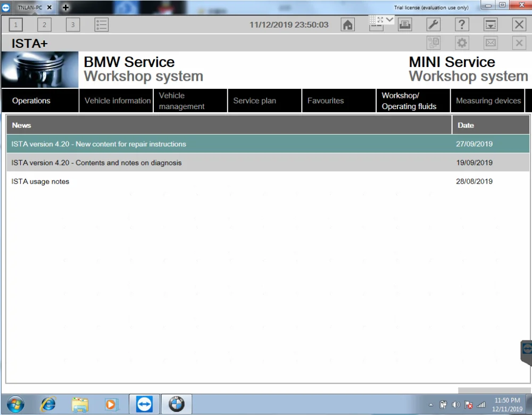Click the greyed document copy icon

pos(433,43)
